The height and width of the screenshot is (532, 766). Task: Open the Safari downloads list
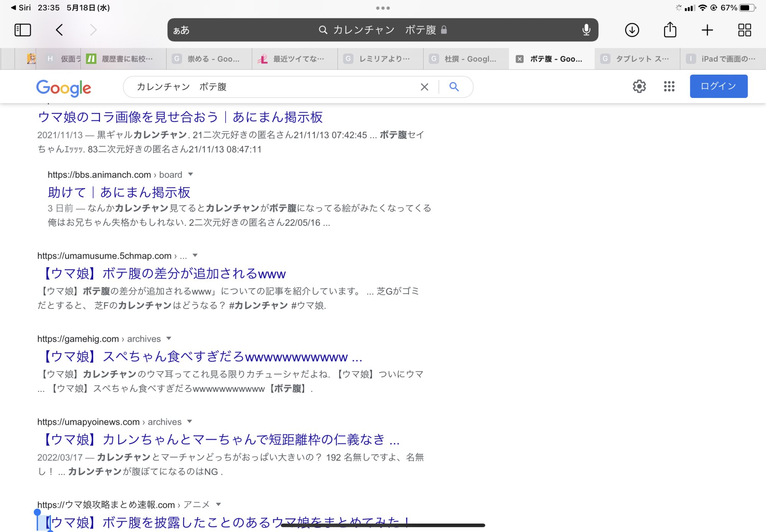632,30
